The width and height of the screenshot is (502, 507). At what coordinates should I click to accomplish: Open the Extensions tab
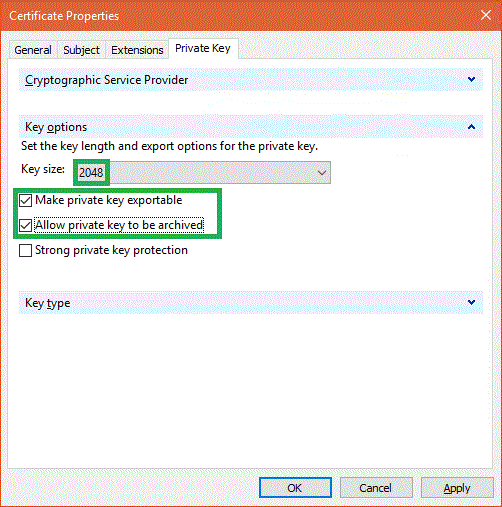(137, 50)
